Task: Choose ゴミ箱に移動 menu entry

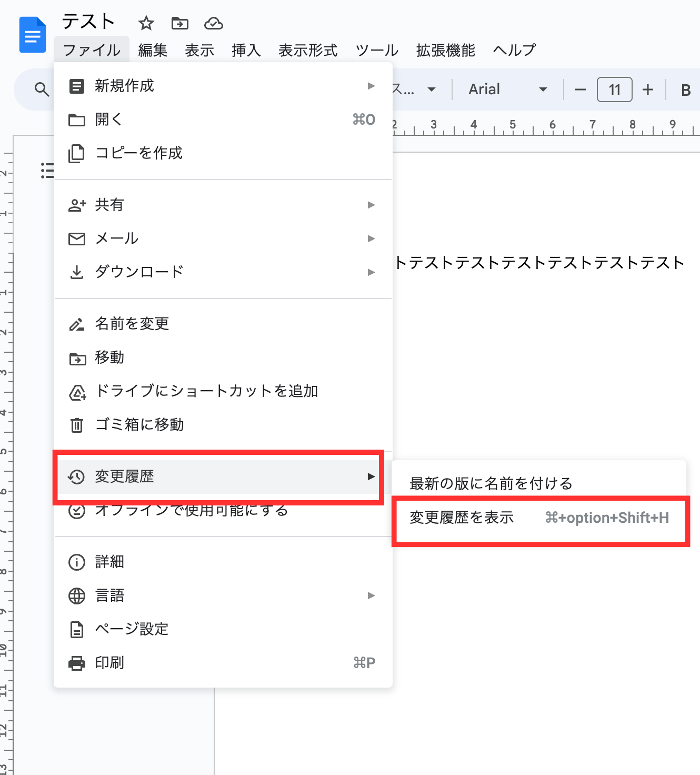Action: coord(223,425)
